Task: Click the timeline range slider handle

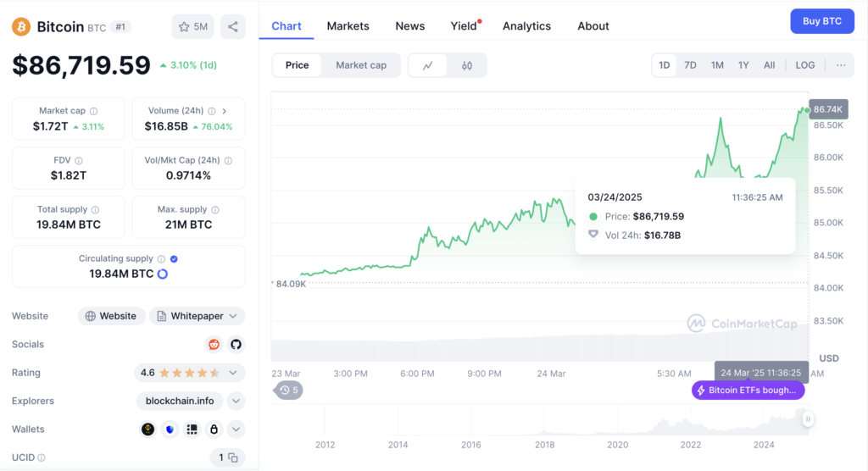Action: tap(808, 419)
